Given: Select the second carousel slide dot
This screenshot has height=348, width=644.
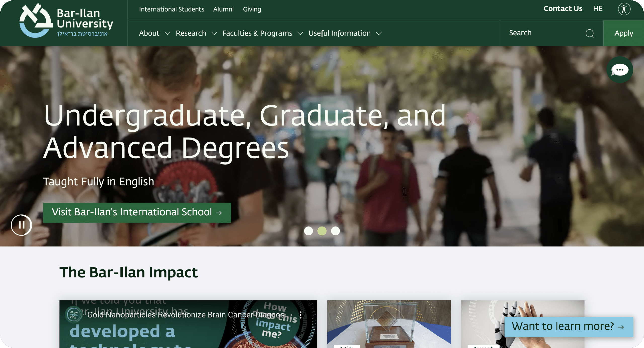Looking at the screenshot, I should click(x=322, y=231).
